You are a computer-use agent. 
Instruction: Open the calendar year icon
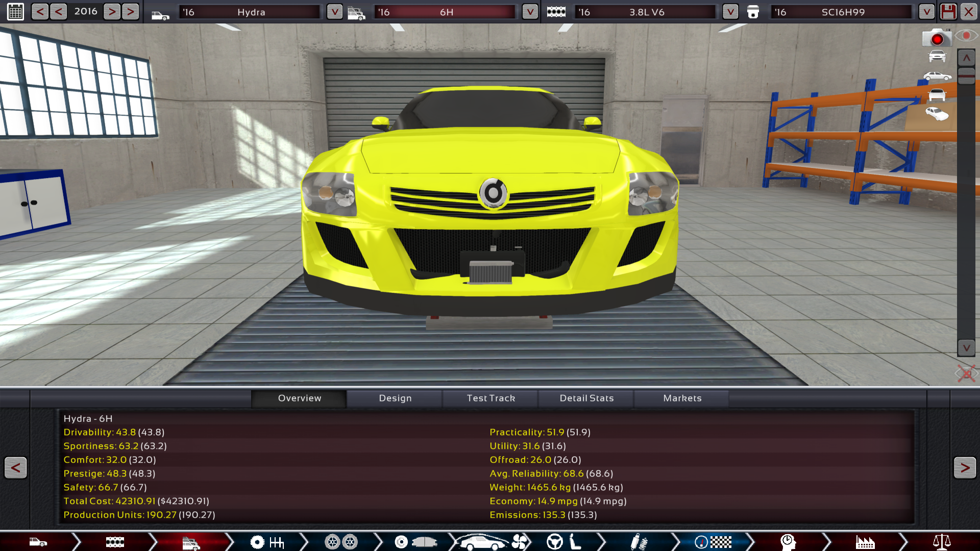click(15, 12)
